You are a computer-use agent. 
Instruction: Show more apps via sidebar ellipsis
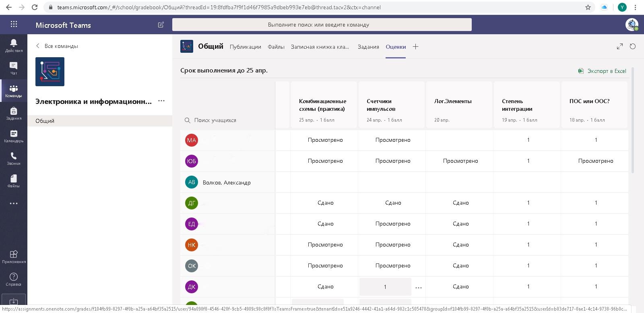(13, 203)
